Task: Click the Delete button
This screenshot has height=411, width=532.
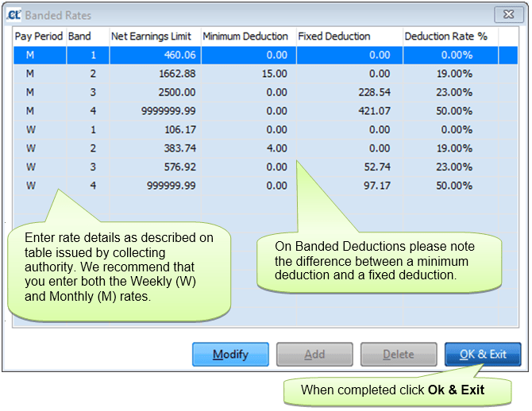Action: [399, 355]
